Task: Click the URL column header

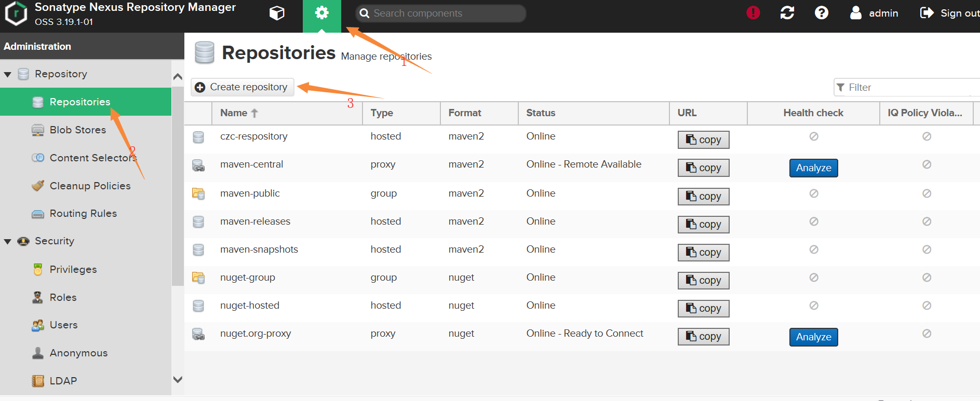Action: coord(708,113)
